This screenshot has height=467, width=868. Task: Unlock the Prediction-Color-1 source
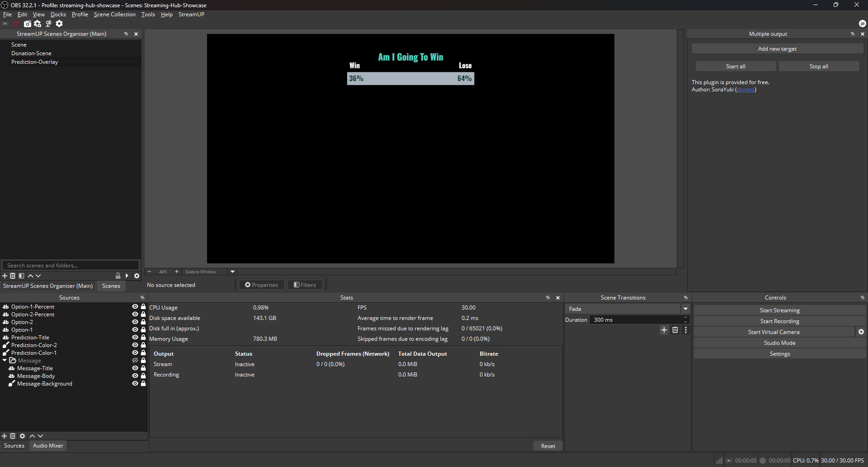pos(143,353)
